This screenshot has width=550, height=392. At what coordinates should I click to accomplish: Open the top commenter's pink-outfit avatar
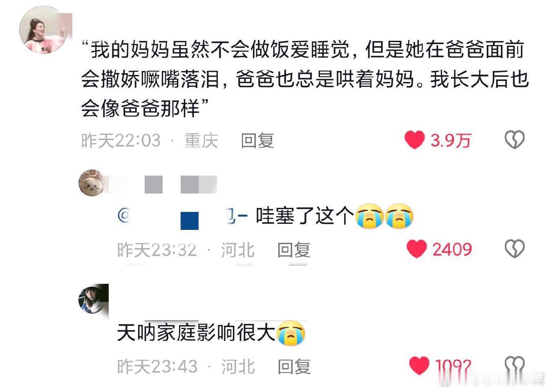[x=45, y=30]
